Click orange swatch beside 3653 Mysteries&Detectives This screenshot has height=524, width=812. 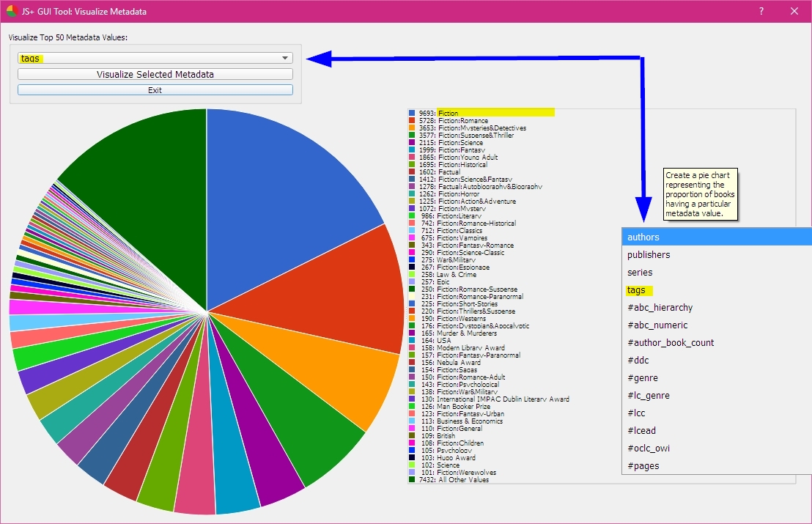pos(412,128)
